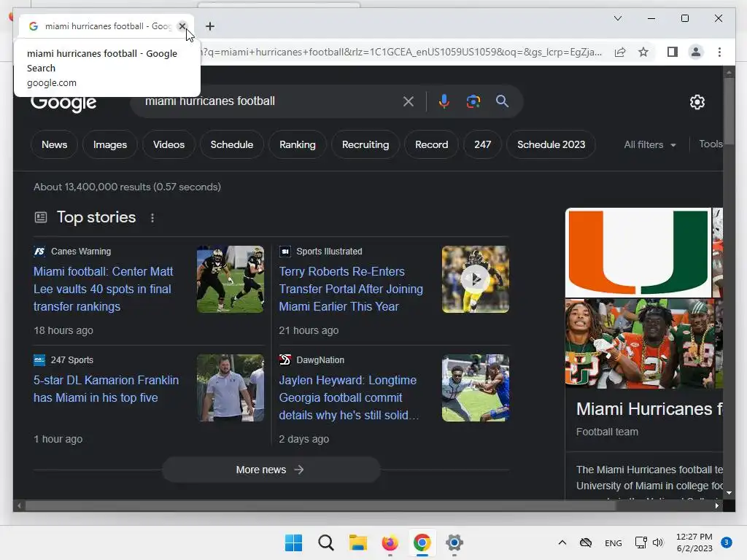This screenshot has height=560, width=747.
Task: Open the tab search chevron
Action: 617,18
